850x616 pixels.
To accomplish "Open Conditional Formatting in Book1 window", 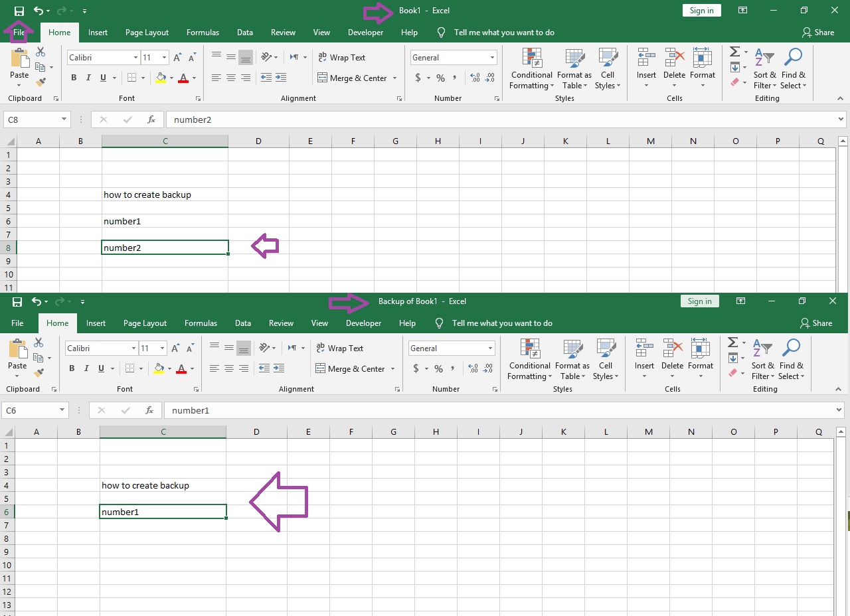I will pyautogui.click(x=531, y=68).
